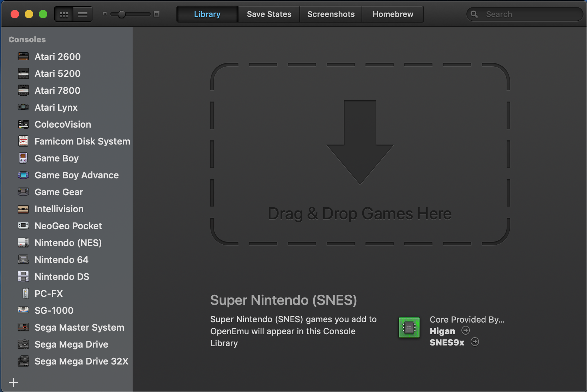Click the Nintendo (NES) console icon
This screenshot has height=392, width=587.
click(x=23, y=243)
